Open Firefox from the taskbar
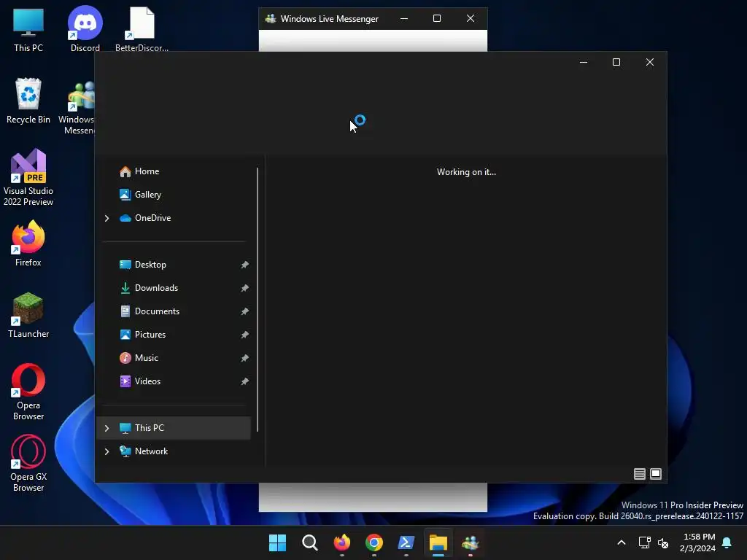The image size is (747, 560). click(342, 542)
